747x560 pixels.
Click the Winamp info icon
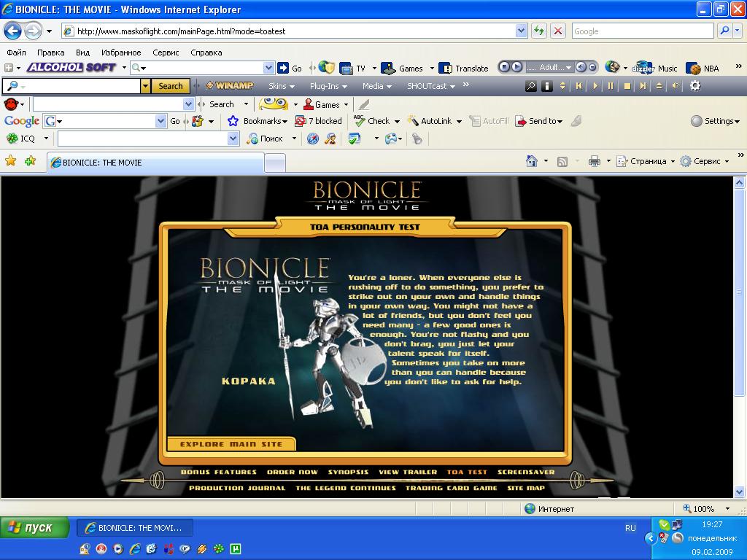tap(547, 86)
